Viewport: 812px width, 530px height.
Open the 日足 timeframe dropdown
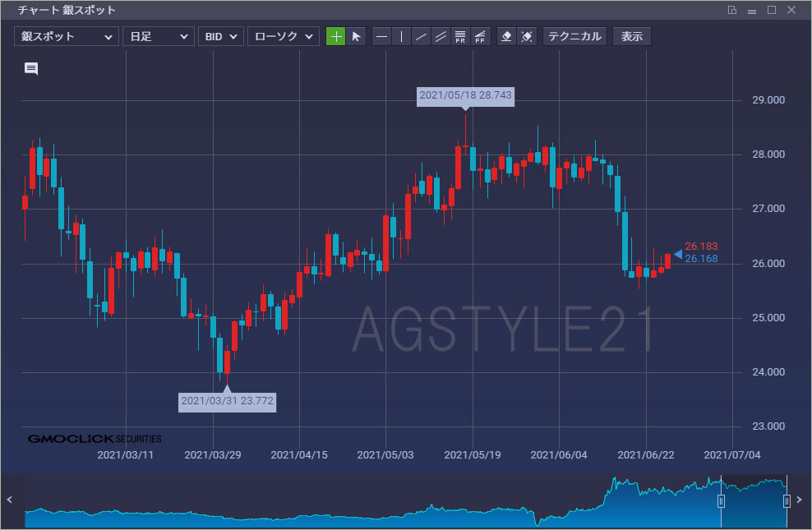158,36
